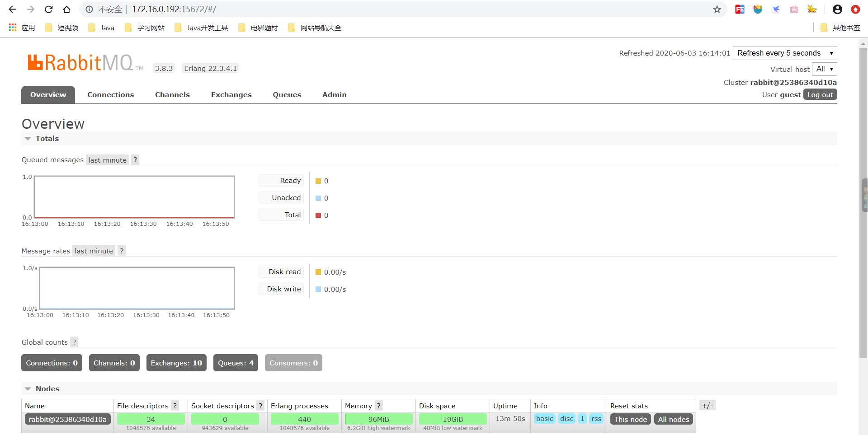Change Message rates last minute range
This screenshot has height=435, width=868.
[x=94, y=251]
